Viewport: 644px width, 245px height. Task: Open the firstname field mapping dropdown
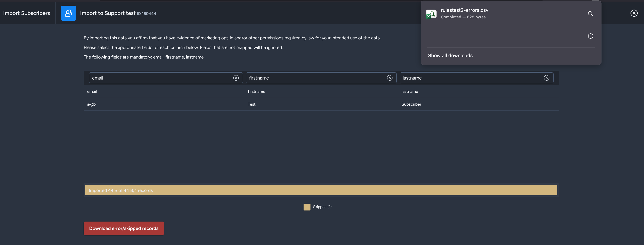pyautogui.click(x=321, y=78)
